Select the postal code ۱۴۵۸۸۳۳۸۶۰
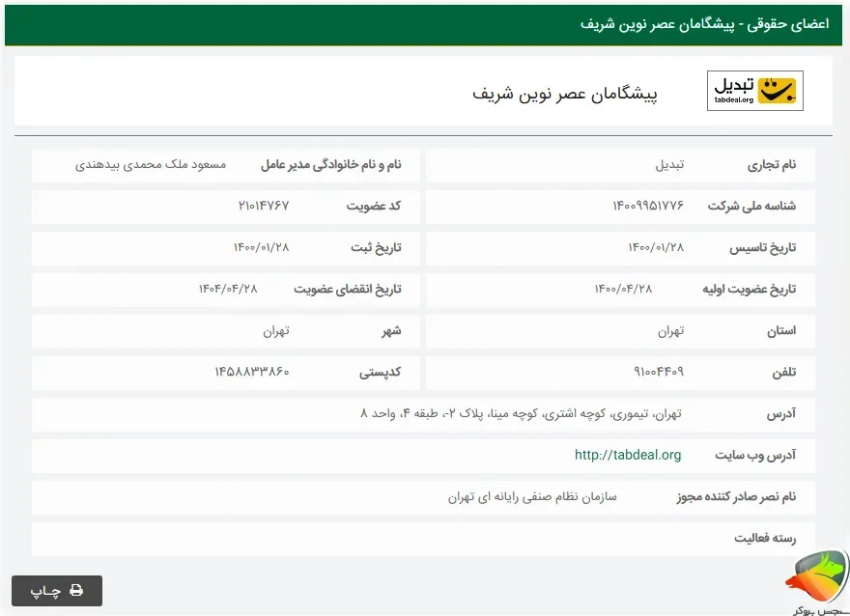This screenshot has height=616, width=850. pos(252,372)
